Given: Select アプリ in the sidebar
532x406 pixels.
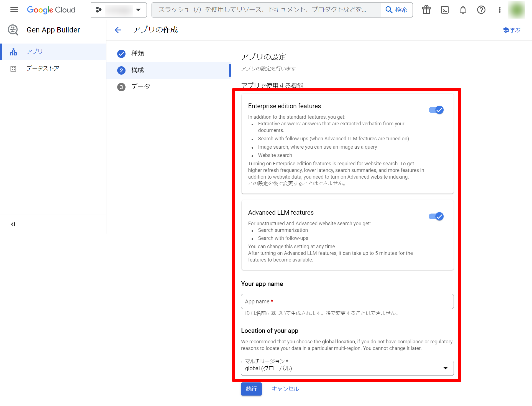Looking at the screenshot, I should (35, 52).
